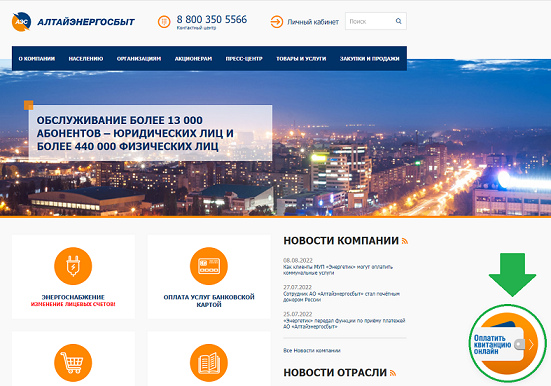Click RSS icon next to Новости отрасли

point(393,373)
